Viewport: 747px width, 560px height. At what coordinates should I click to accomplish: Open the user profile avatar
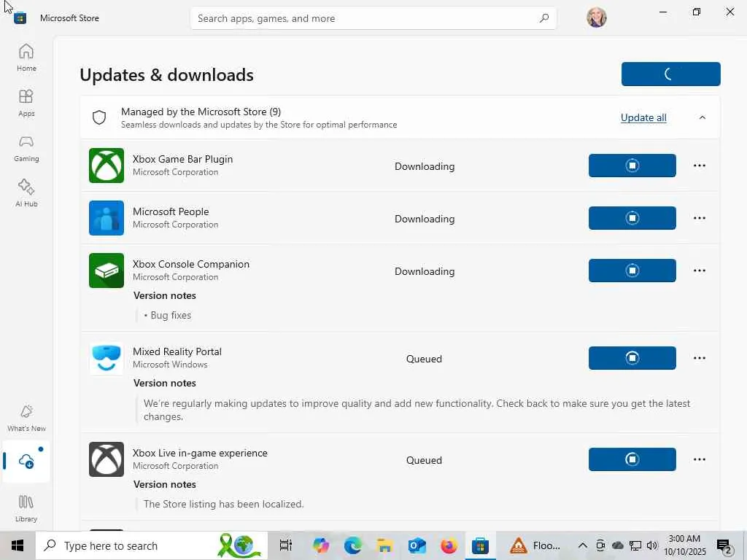(x=597, y=17)
